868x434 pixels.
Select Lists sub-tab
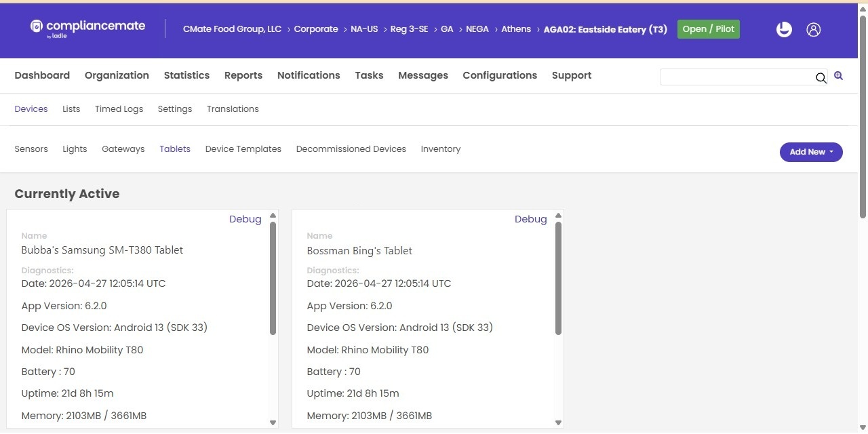tap(71, 108)
